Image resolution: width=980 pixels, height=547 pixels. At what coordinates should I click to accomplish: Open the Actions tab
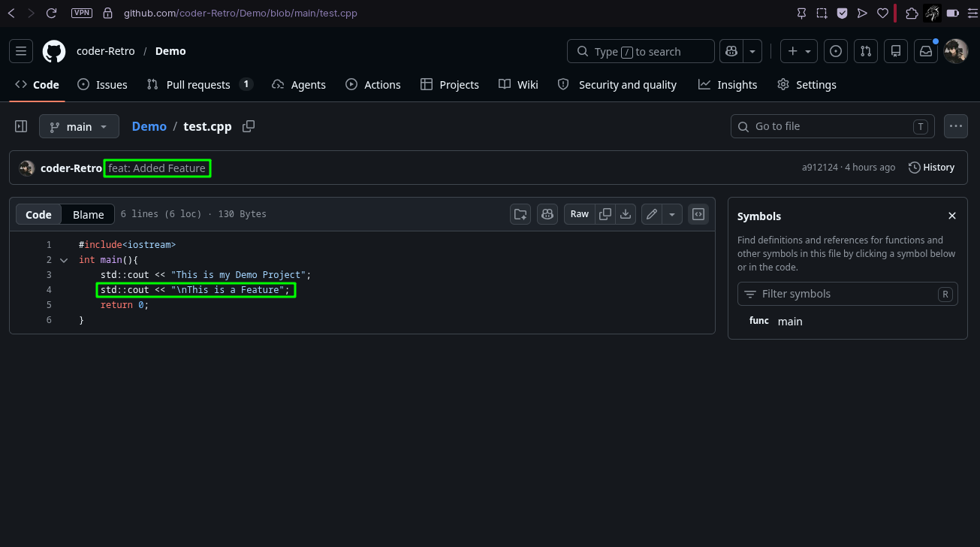[373, 85]
